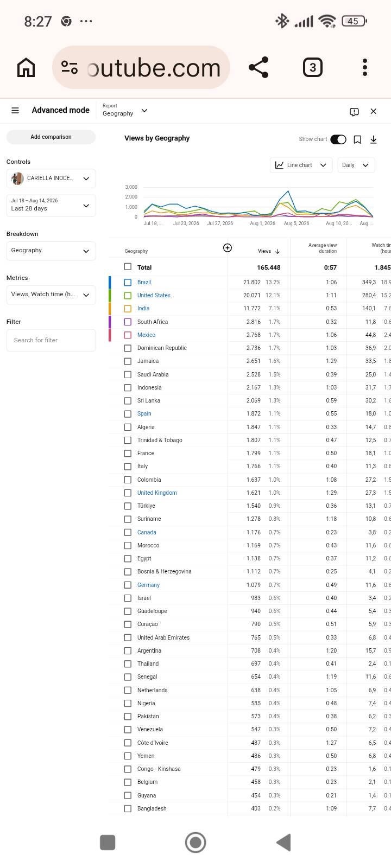Uncheck the Brazil row checkbox
The width and height of the screenshot is (391, 868).
click(128, 282)
